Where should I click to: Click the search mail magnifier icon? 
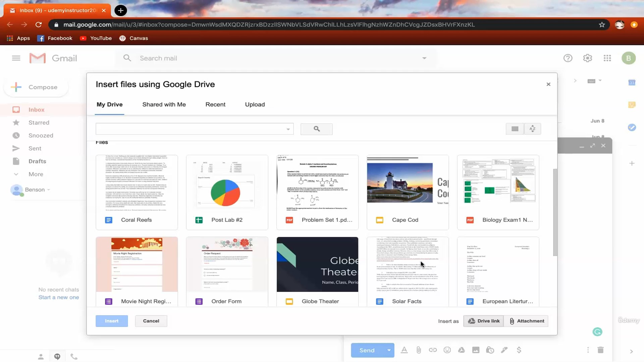(127, 58)
